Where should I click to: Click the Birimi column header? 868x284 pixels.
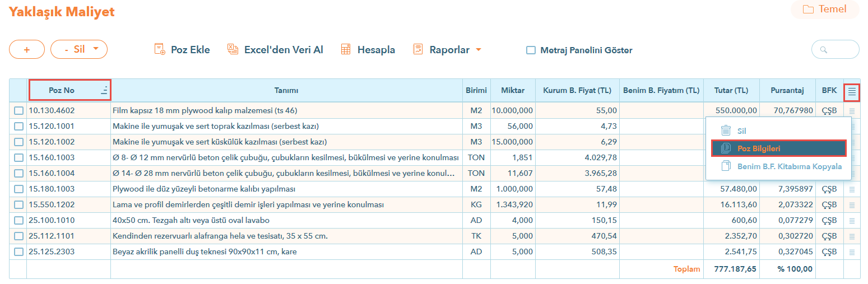476,90
